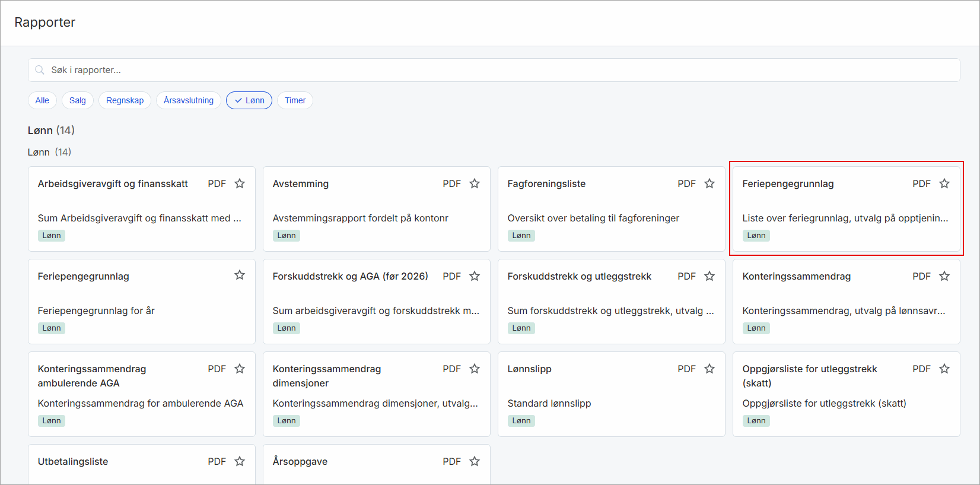Select the Alle filter chip
980x485 pixels.
click(x=42, y=100)
